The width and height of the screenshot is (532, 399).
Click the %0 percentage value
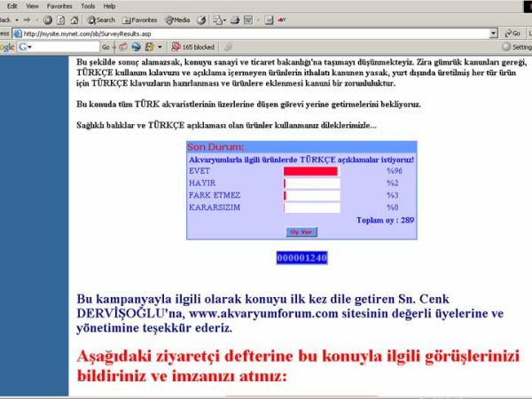(x=393, y=207)
